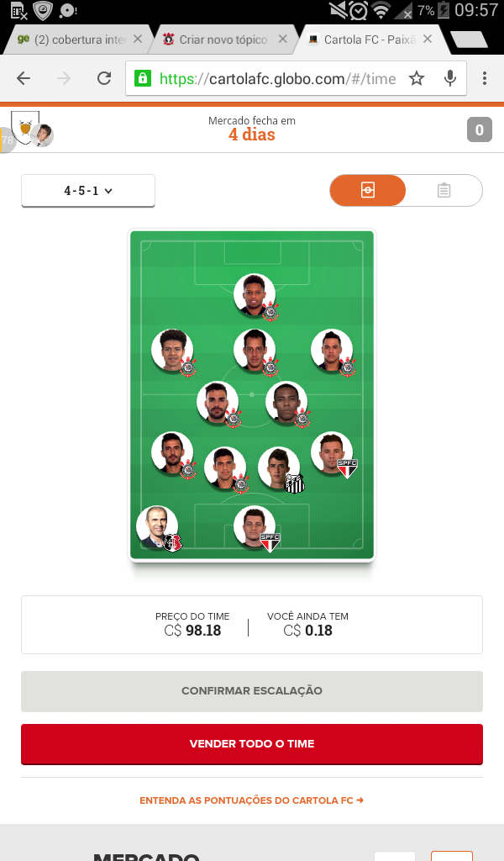Close the cobertura inter tab
The image size is (504, 861).
click(x=138, y=39)
